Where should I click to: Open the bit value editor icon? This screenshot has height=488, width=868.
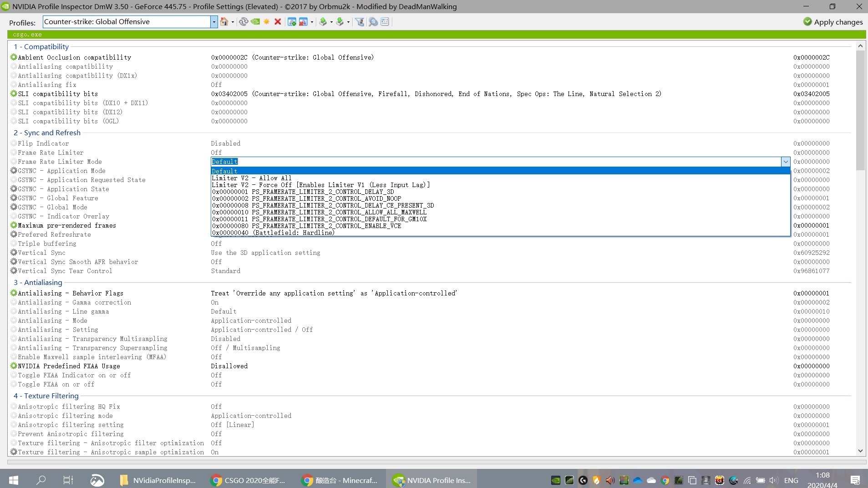pyautogui.click(x=385, y=22)
